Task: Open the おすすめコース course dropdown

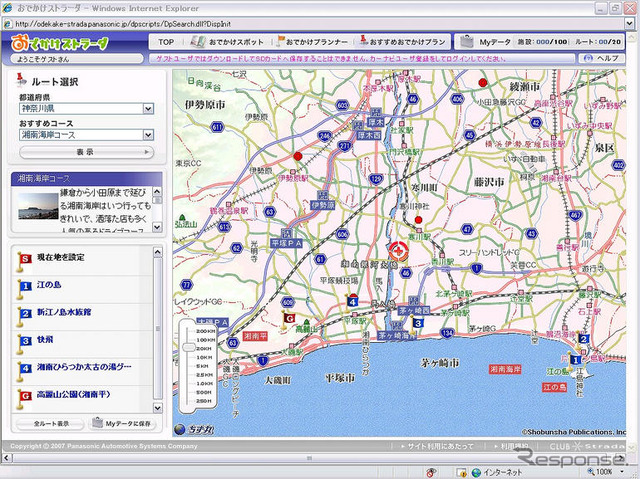Action: 86,135
